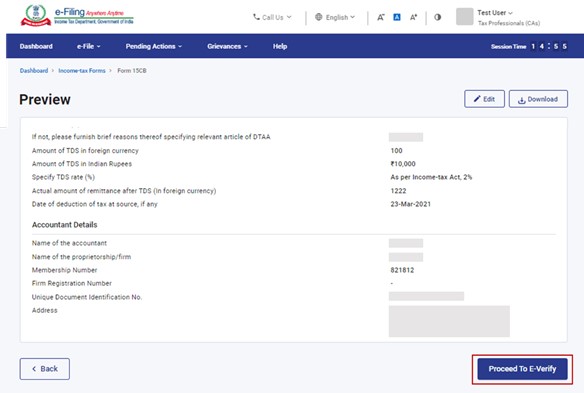Expand the Call Us dropdown
Screen dimensions: 584x393
point(272,17)
